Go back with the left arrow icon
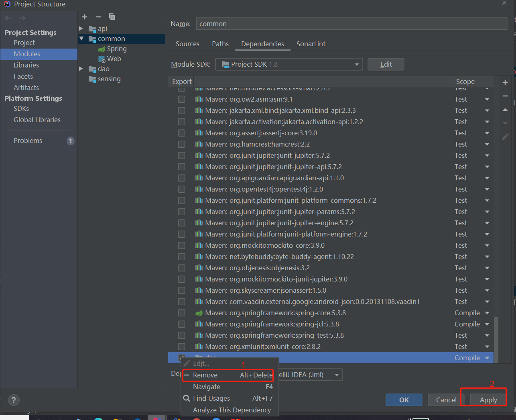Image resolution: width=516 pixels, height=420 pixels. tap(8, 18)
